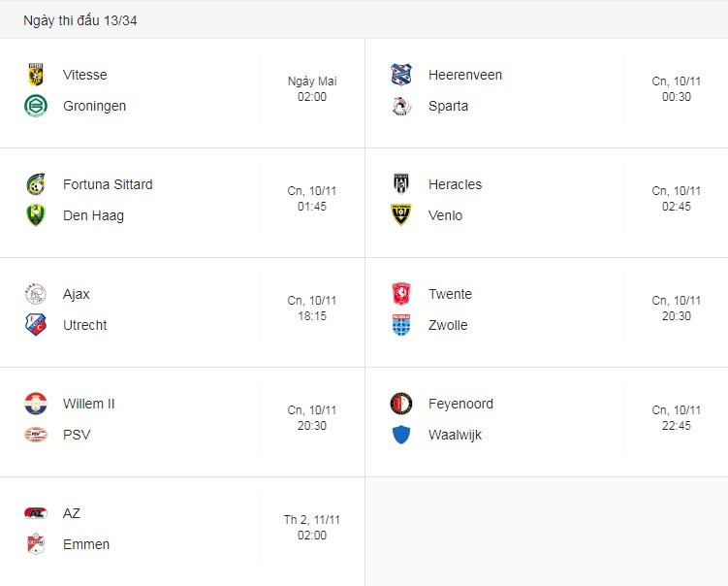
Task: Click the Den Haag team name
Action: pyautogui.click(x=93, y=215)
